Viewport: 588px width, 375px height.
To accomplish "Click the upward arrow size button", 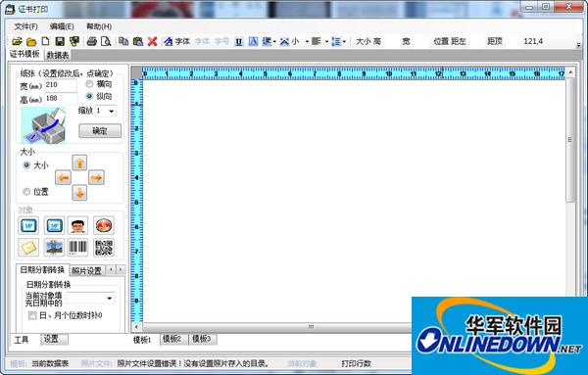I will pyautogui.click(x=79, y=163).
